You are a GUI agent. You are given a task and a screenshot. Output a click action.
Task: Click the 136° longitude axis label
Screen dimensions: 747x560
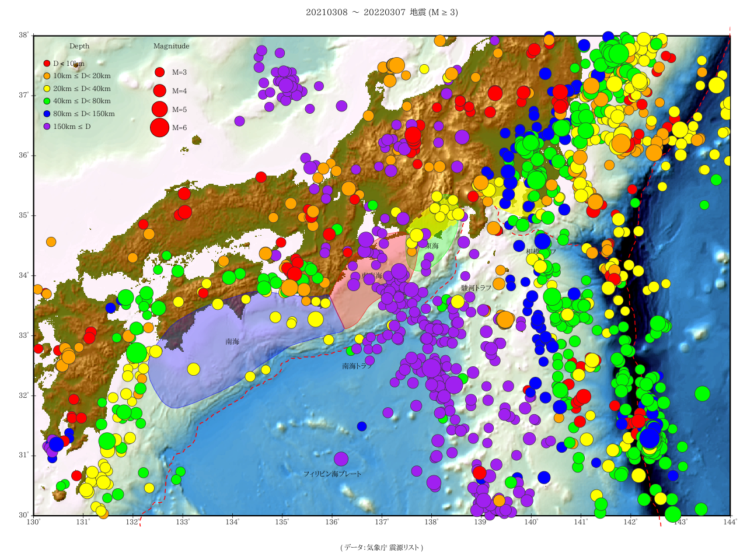tap(332, 523)
